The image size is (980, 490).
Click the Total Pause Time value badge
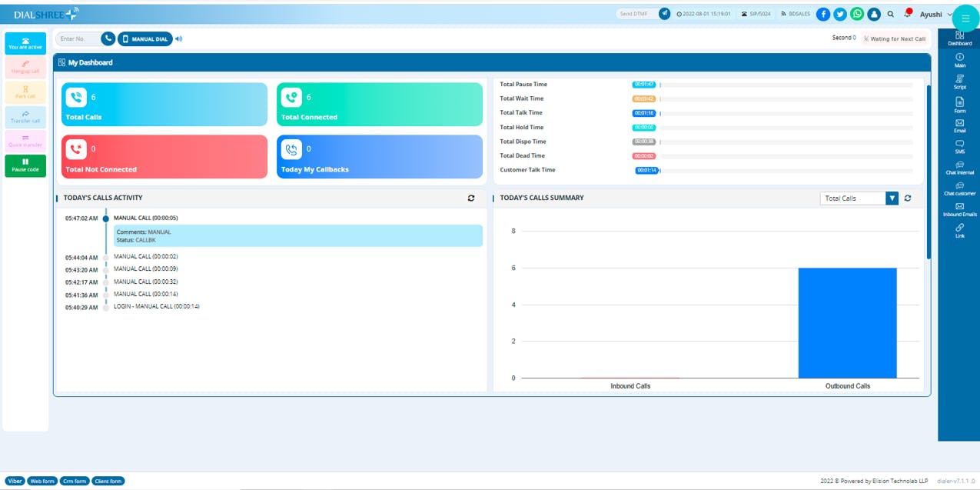click(643, 84)
